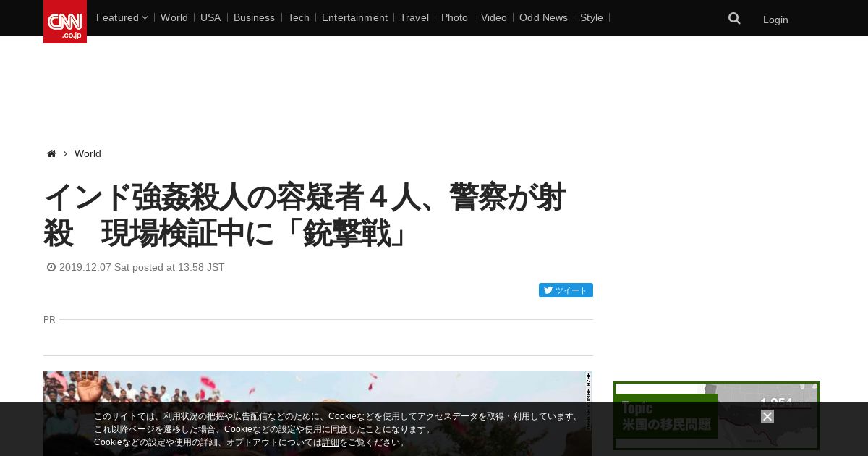Click the posted date 2019.12.07 text
Image resolution: width=868 pixels, height=456 pixels.
pos(142,267)
